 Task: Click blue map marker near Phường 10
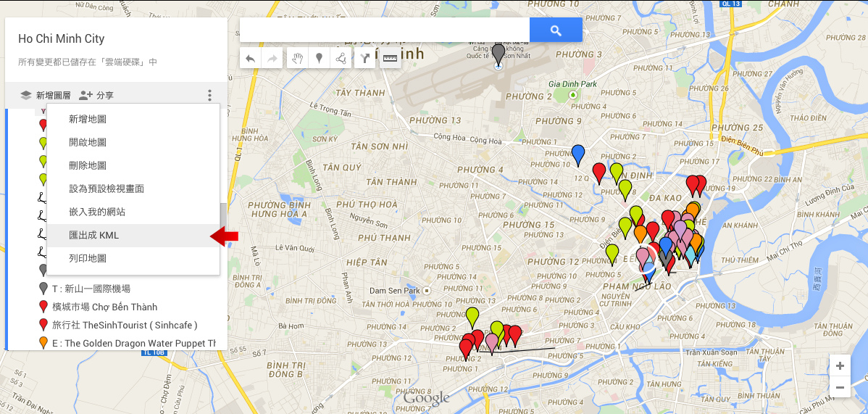(x=578, y=154)
